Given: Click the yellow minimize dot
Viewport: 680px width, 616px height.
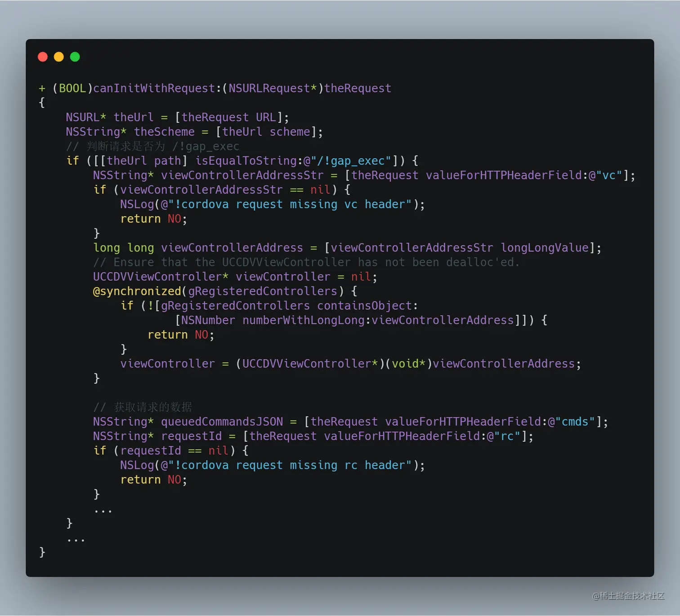Looking at the screenshot, I should [x=59, y=57].
